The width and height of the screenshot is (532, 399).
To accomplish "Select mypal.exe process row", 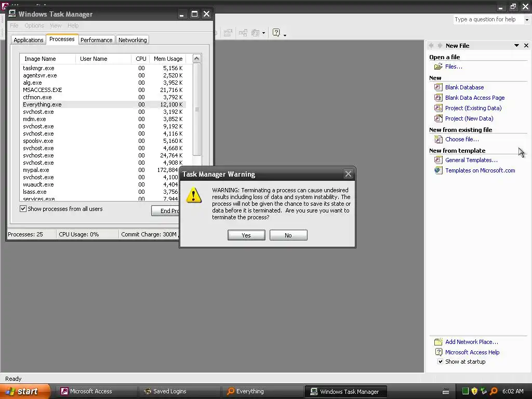I will coord(100,170).
